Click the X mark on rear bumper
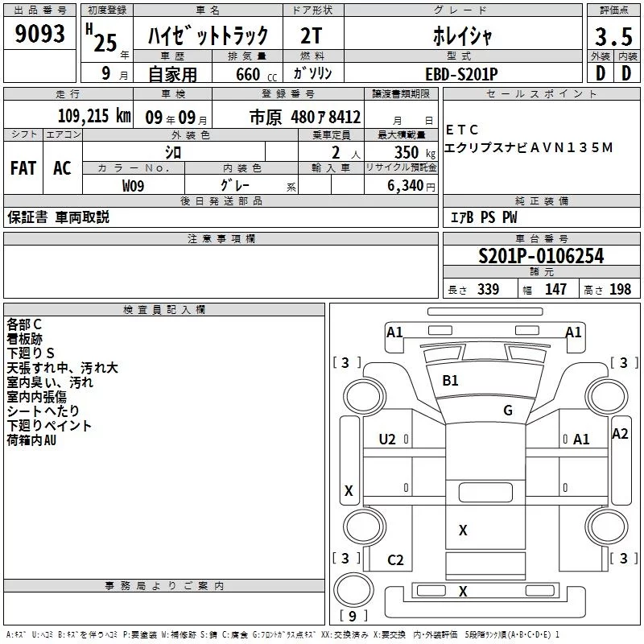Image resolution: width=644 pixels, height=644 pixels. tap(463, 592)
